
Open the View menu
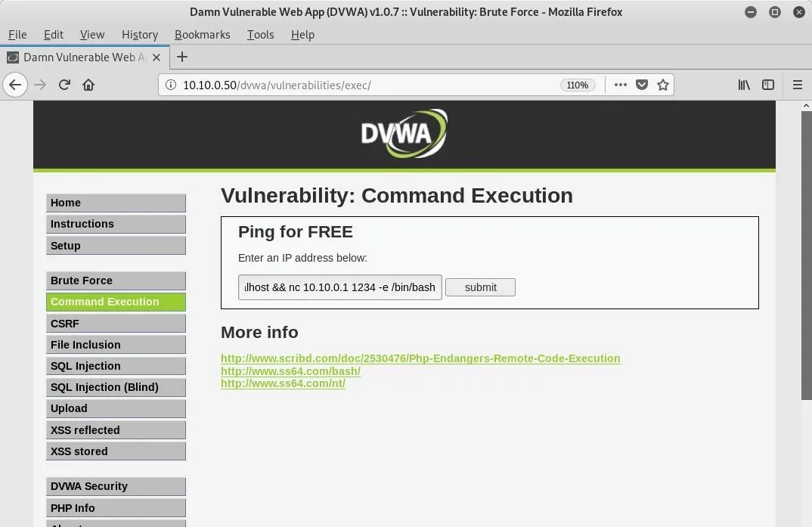[x=92, y=35]
